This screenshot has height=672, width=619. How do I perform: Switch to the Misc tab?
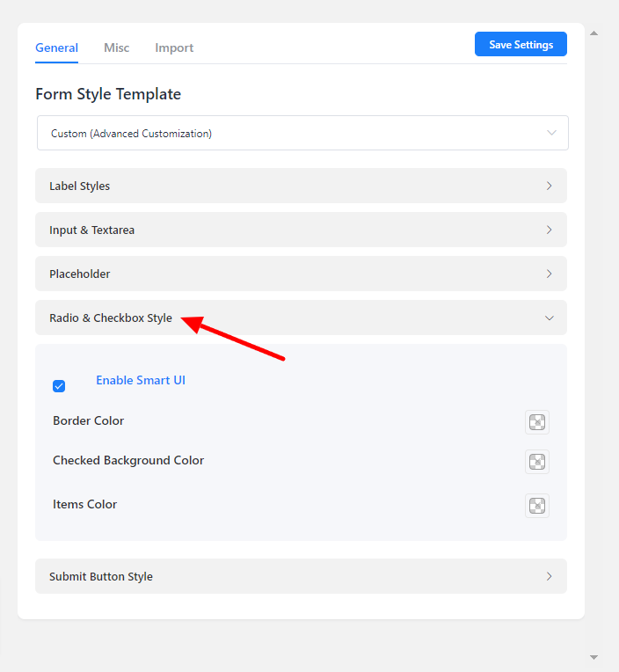[116, 47]
